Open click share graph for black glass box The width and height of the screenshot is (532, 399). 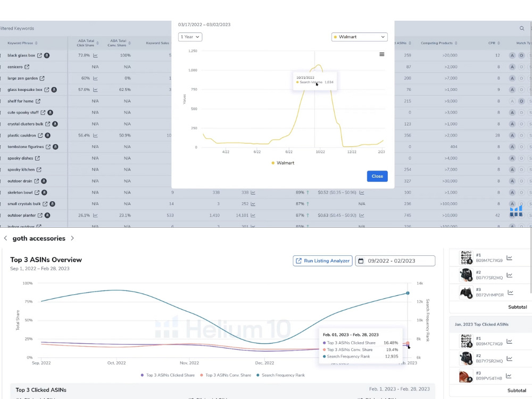pyautogui.click(x=95, y=55)
